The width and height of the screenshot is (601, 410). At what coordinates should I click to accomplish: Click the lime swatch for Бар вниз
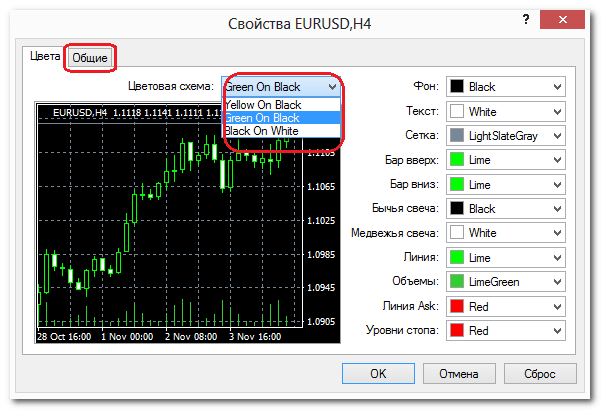[457, 184]
